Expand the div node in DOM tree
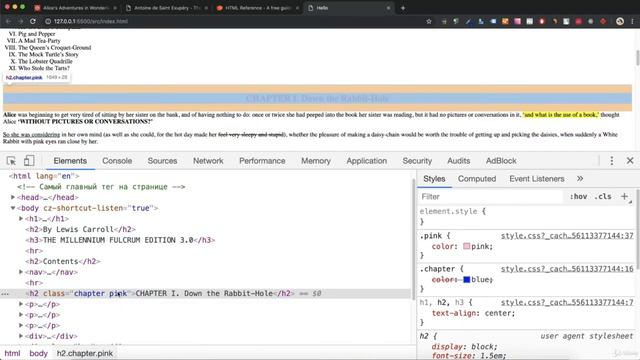The image size is (640, 360). [x=21, y=336]
